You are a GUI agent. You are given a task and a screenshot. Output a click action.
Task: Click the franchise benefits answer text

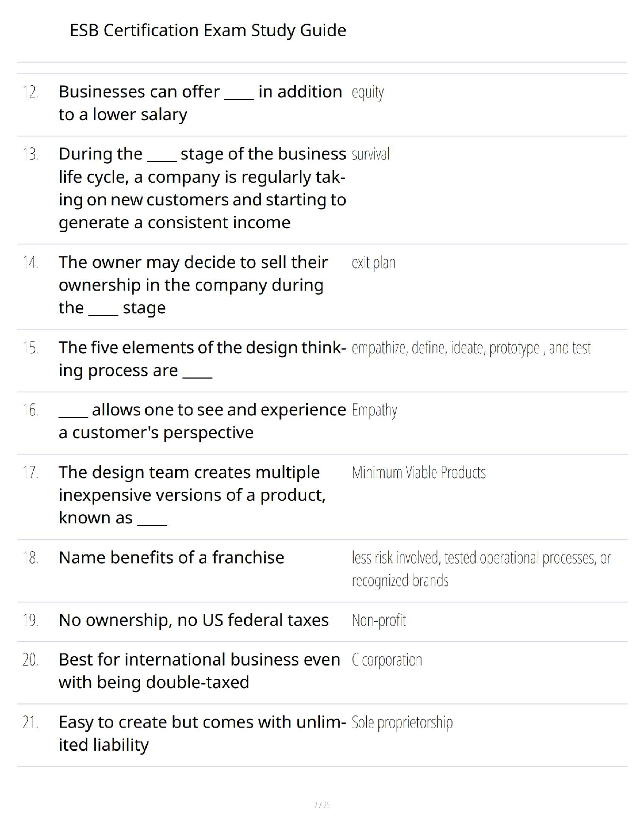(x=481, y=569)
